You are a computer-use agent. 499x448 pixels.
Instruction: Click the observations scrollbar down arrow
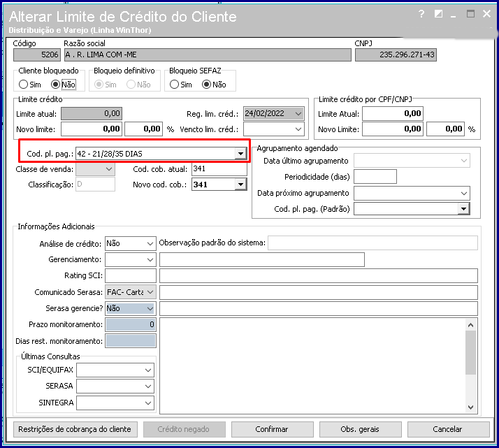point(470,407)
